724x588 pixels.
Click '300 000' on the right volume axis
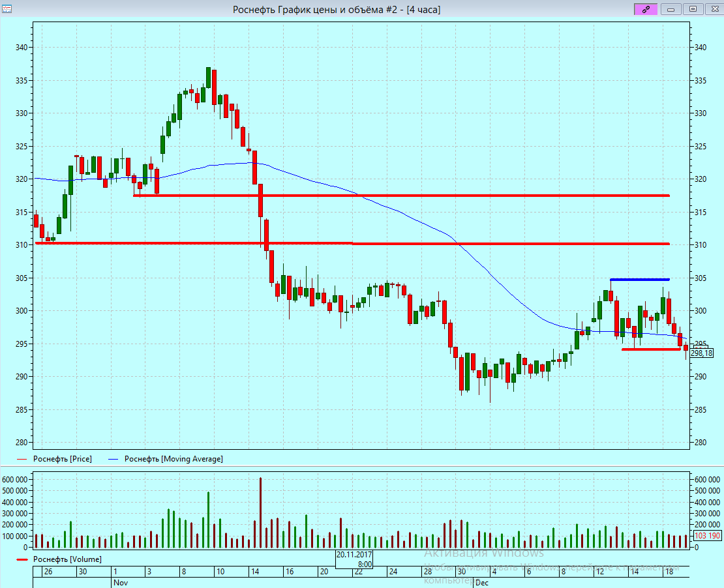click(708, 513)
